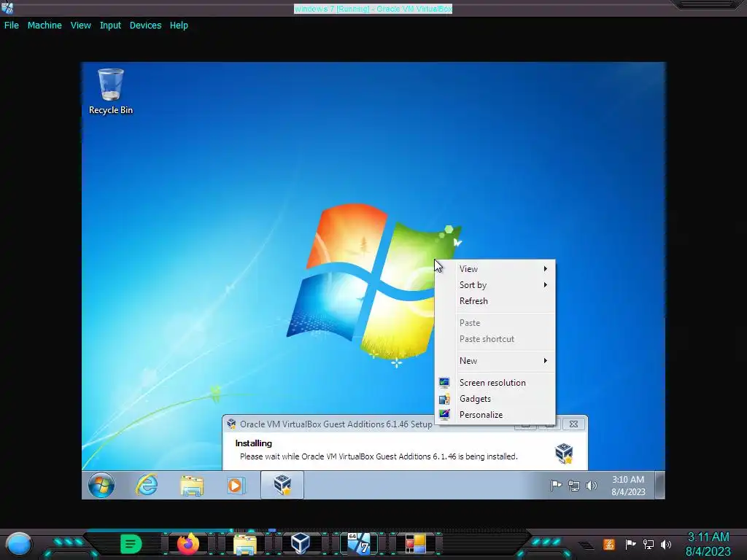Viewport: 747px width, 560px height.
Task: Open VirtualBox View menu
Action: [x=80, y=26]
